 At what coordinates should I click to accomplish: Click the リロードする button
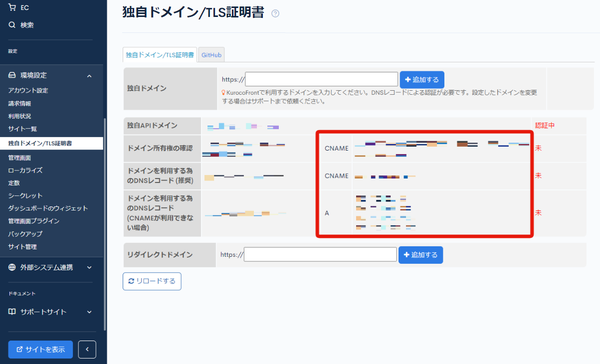(152, 281)
